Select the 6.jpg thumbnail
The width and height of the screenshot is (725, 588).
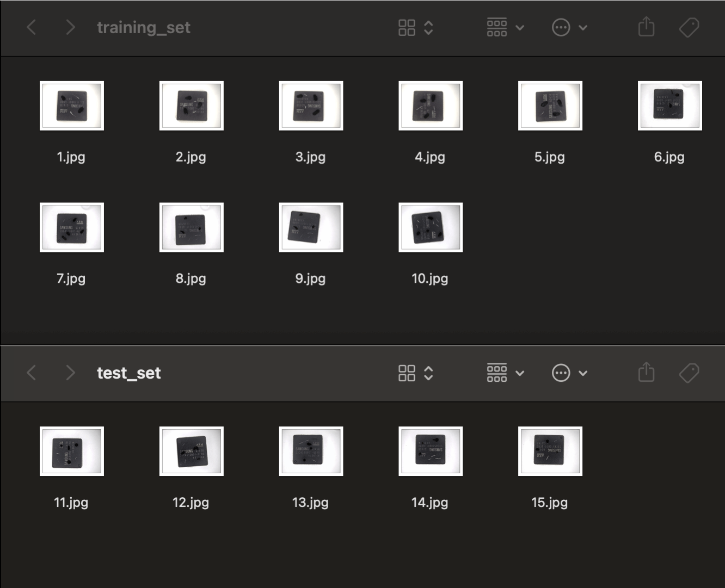coord(670,106)
